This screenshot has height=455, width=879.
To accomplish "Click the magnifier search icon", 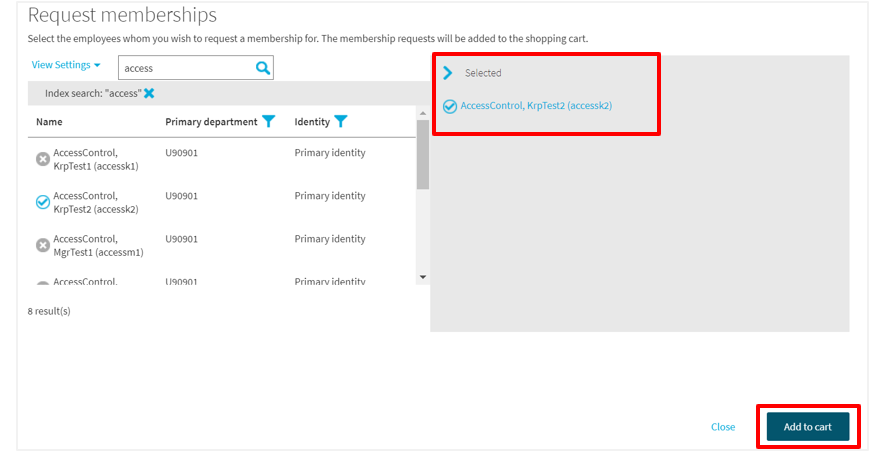I will pos(263,68).
